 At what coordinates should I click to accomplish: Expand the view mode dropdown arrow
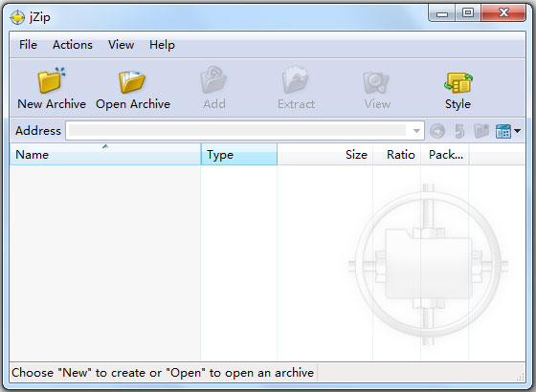pyautogui.click(x=517, y=131)
